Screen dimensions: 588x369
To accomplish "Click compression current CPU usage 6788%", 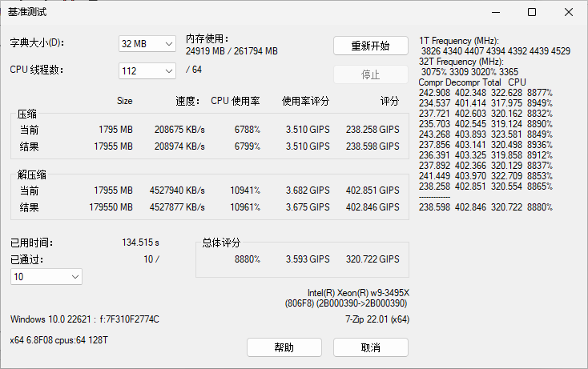I will pyautogui.click(x=247, y=130).
